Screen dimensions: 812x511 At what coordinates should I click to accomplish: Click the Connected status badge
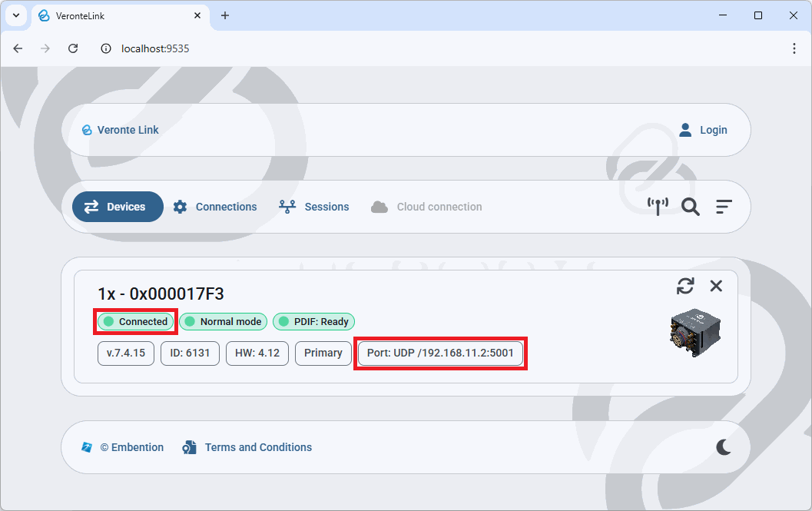(x=136, y=322)
